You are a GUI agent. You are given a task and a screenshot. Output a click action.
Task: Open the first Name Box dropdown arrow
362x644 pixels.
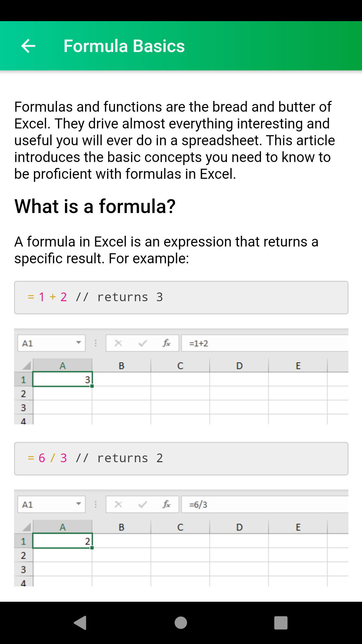78,343
